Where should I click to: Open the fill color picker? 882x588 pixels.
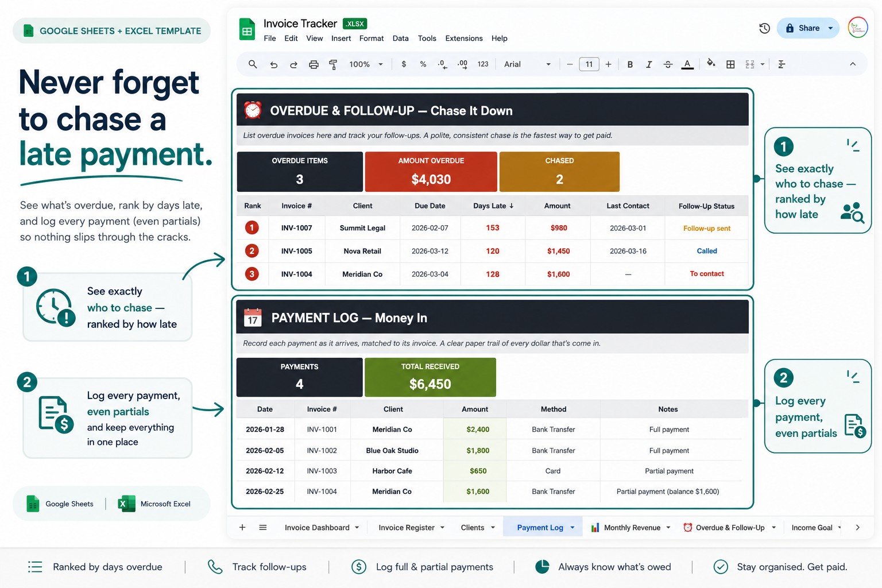tap(711, 63)
